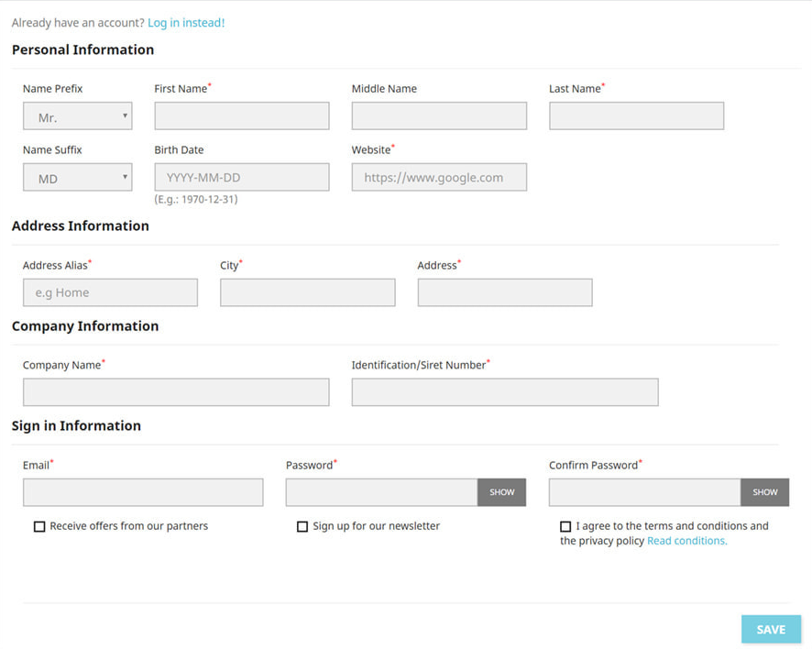
Task: Click into the Middle Name field
Action: tap(439, 116)
